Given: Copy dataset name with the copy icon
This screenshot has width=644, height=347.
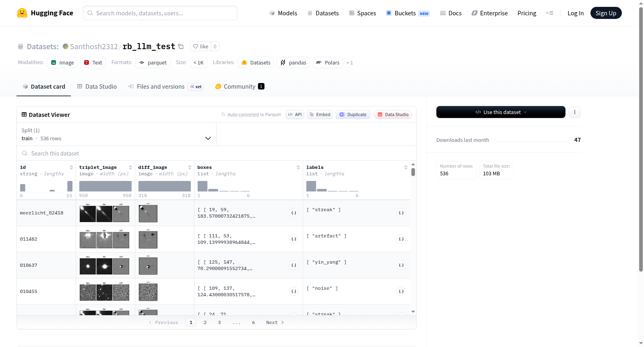Looking at the screenshot, I should pyautogui.click(x=181, y=46).
